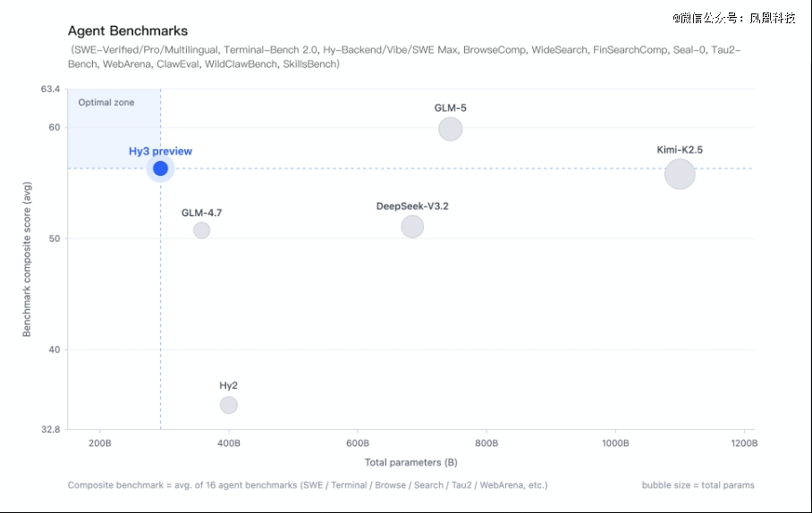Click the 400B x-axis tick label
Screen dimensions: 812x513
229,443
